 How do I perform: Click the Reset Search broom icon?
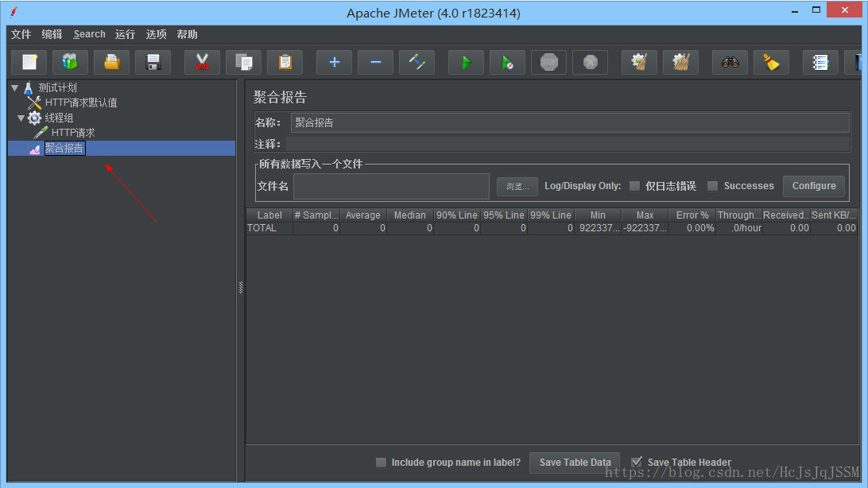tap(771, 62)
